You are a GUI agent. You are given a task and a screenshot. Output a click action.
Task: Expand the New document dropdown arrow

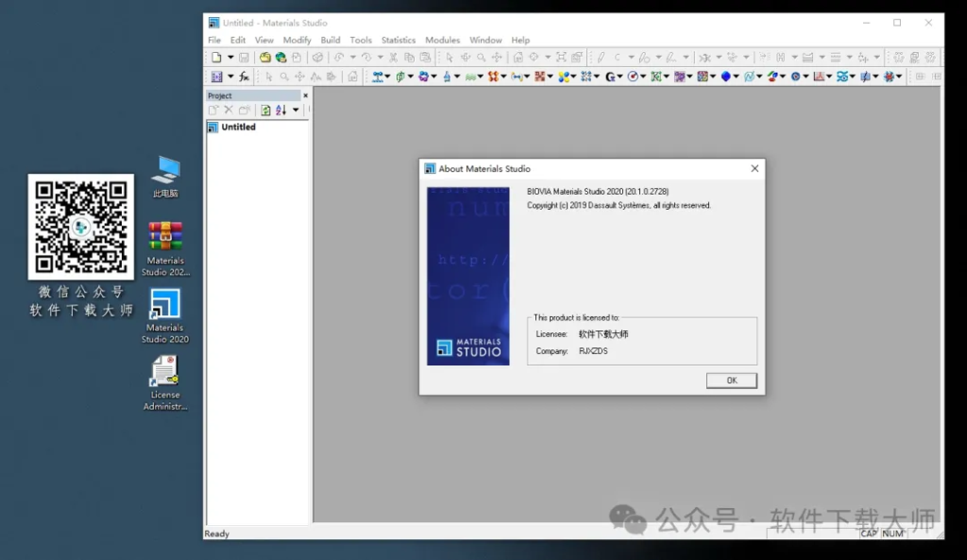click(229, 58)
